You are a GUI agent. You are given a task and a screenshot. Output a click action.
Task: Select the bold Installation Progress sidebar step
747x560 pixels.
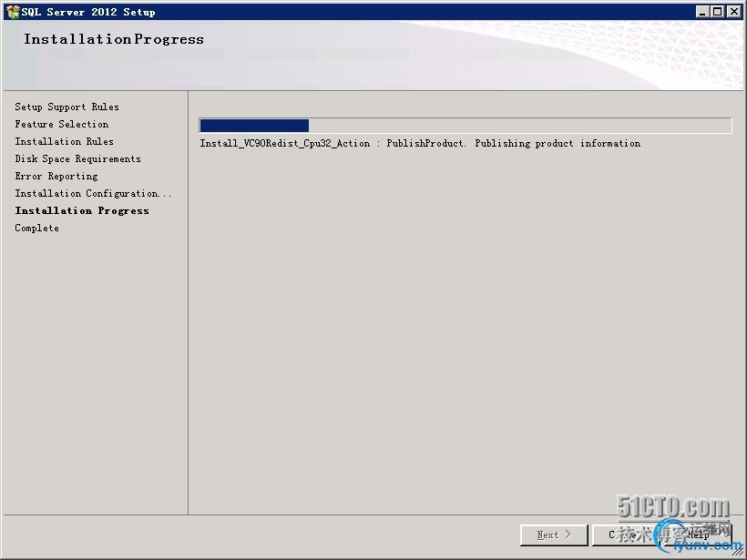[x=82, y=210]
